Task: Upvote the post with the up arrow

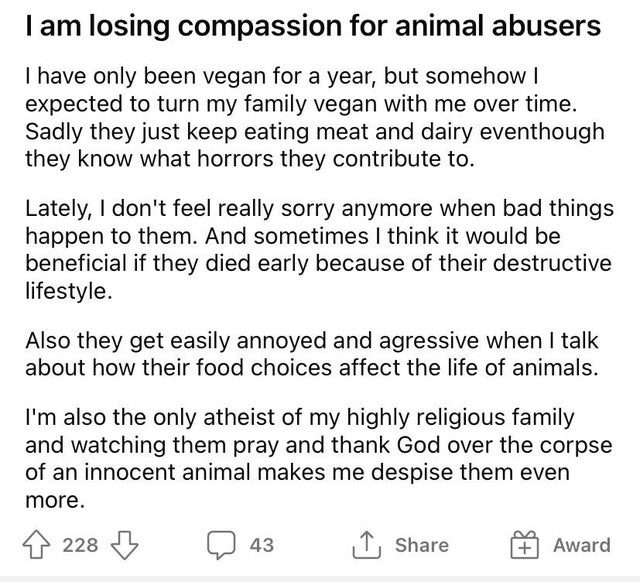Action: point(36,544)
